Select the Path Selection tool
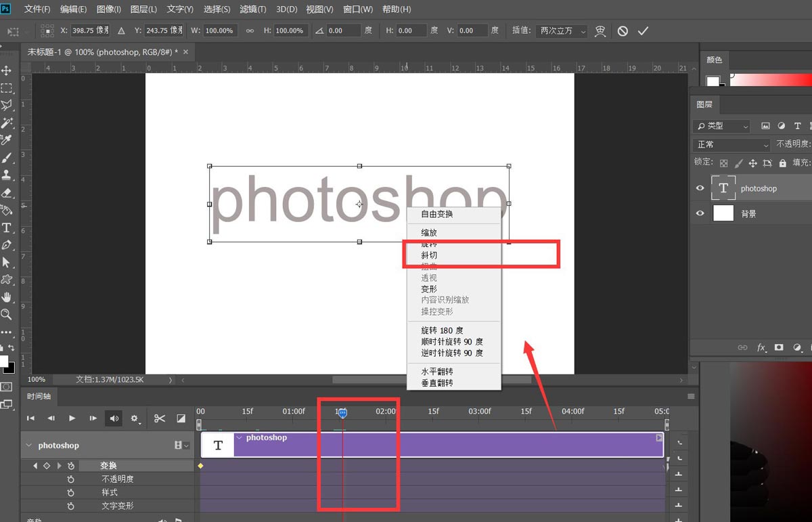The image size is (812, 522). coord(7,262)
